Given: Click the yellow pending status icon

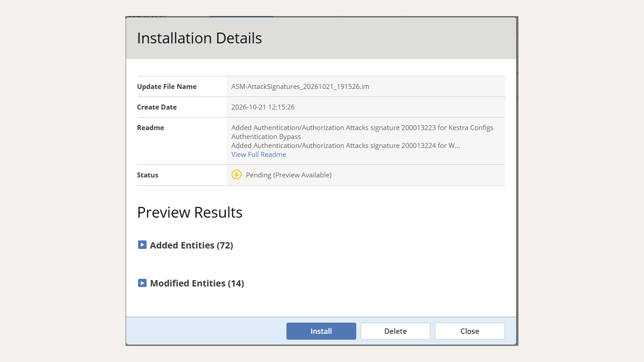Looking at the screenshot, I should point(237,175).
